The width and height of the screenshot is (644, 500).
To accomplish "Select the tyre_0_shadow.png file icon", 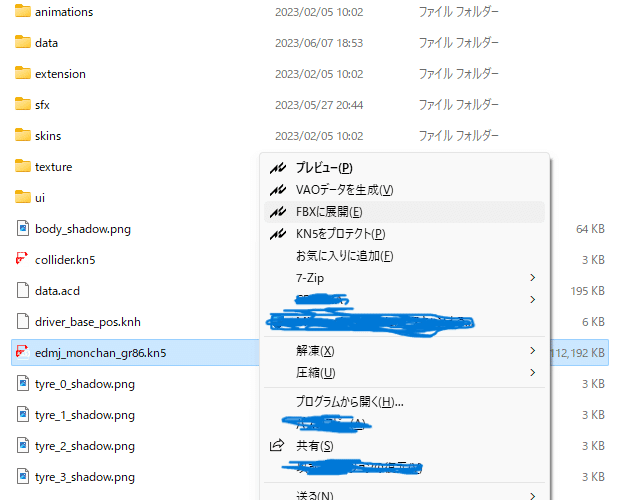I will click(23, 383).
